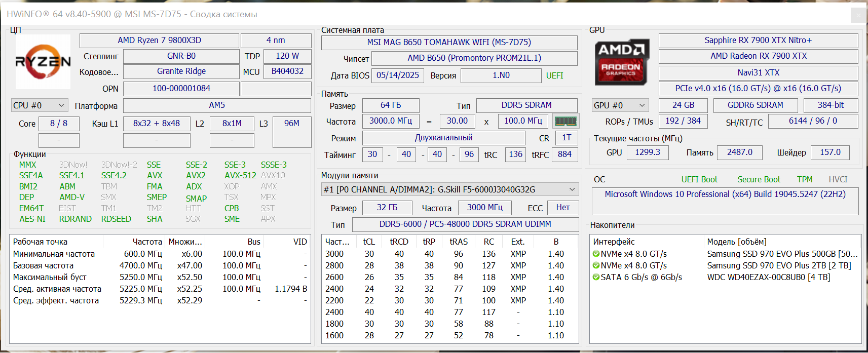The image size is (868, 353).
Task: Click the memory size 64 ГБ field
Action: pyautogui.click(x=391, y=105)
